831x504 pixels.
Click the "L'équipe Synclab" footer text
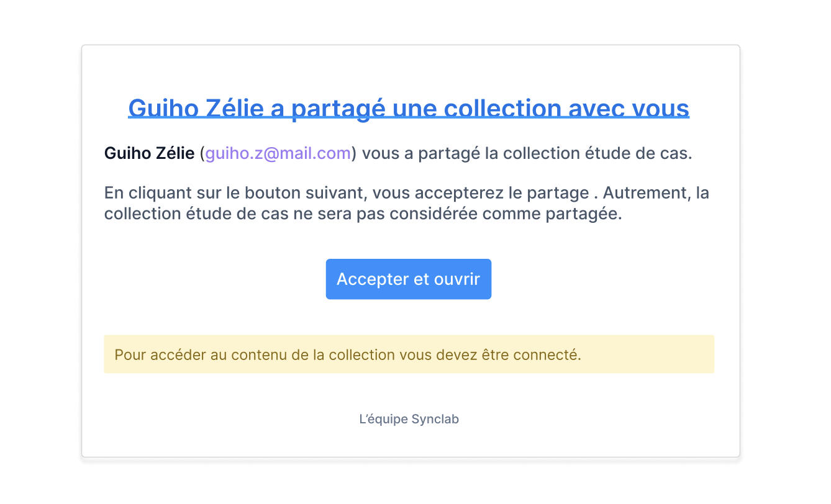(409, 419)
